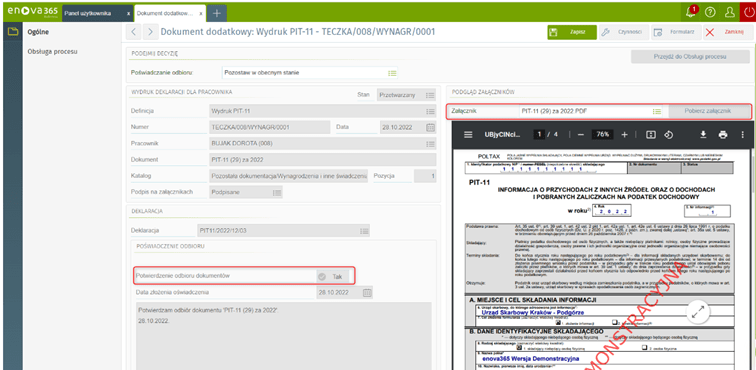
Task: Open Pracownik list selector
Action: click(x=431, y=144)
